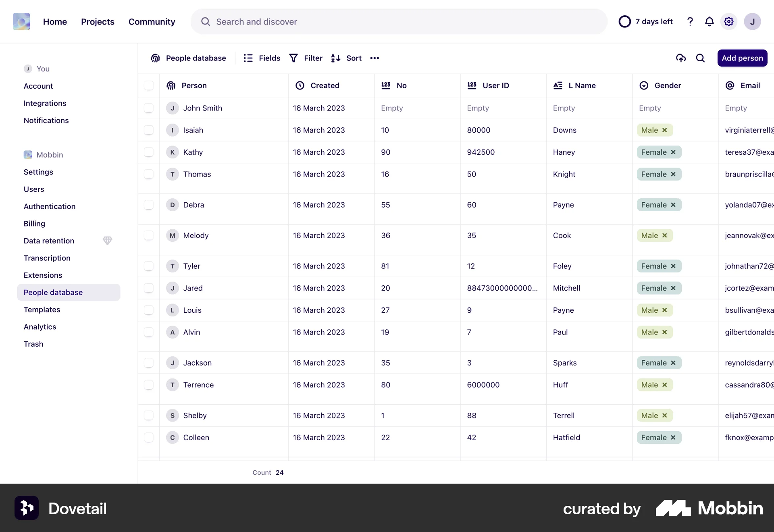Screen dimensions: 774x532
Task: Click the notifications bell icon
Action: 709,21
